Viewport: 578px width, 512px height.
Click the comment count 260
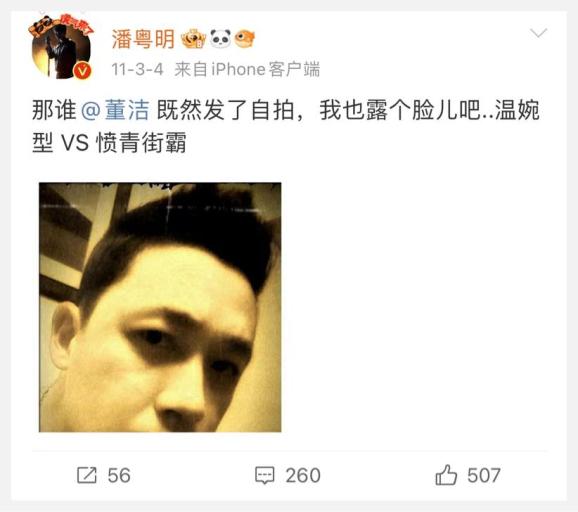[303, 475]
